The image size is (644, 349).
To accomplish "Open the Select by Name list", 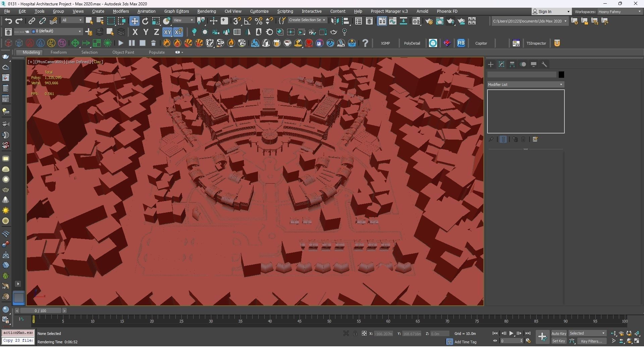I will 100,21.
